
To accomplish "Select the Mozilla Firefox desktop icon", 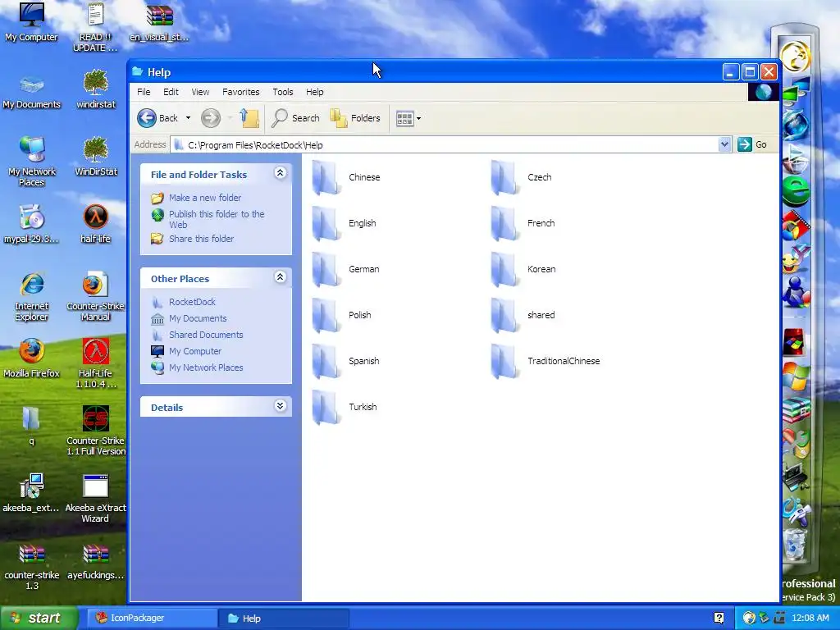I will coord(31,358).
